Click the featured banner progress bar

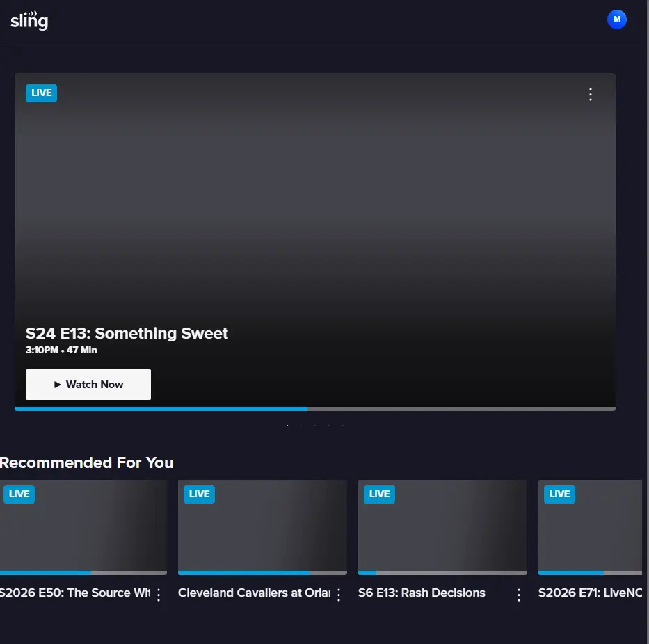click(x=315, y=409)
